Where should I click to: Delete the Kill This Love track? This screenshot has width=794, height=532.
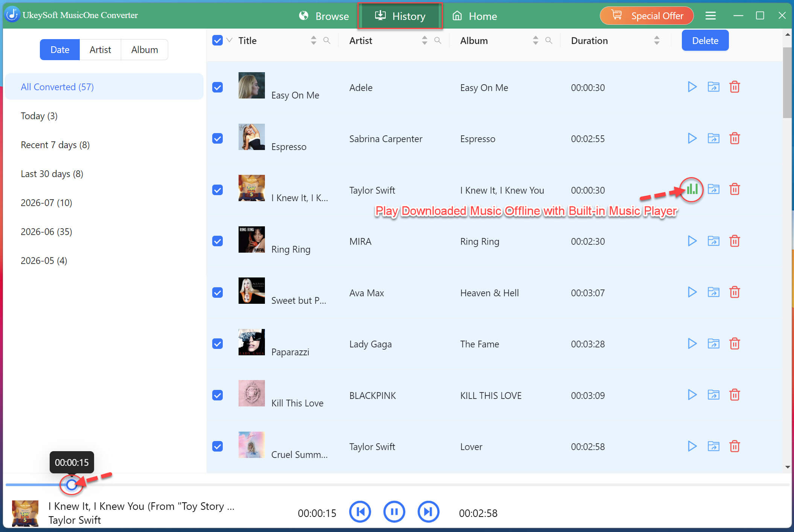(735, 395)
